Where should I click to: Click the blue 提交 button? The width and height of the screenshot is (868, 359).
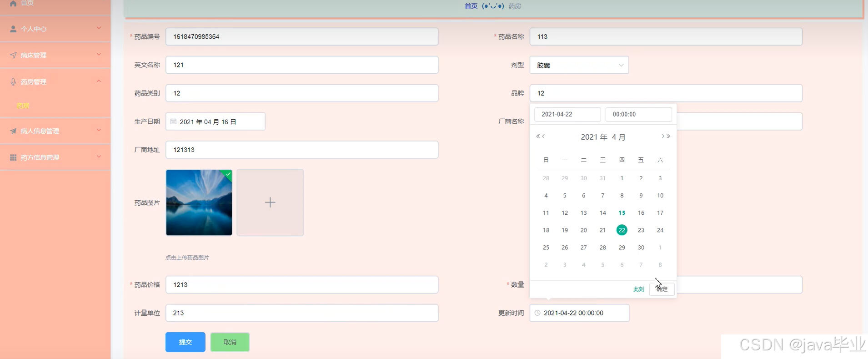[186, 342]
